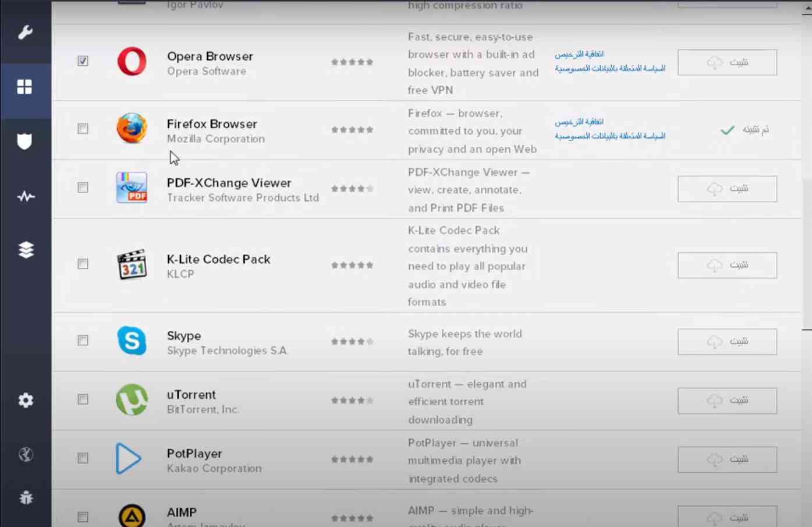Install Skype using its button
Screen dimensions: 812x527
point(727,342)
